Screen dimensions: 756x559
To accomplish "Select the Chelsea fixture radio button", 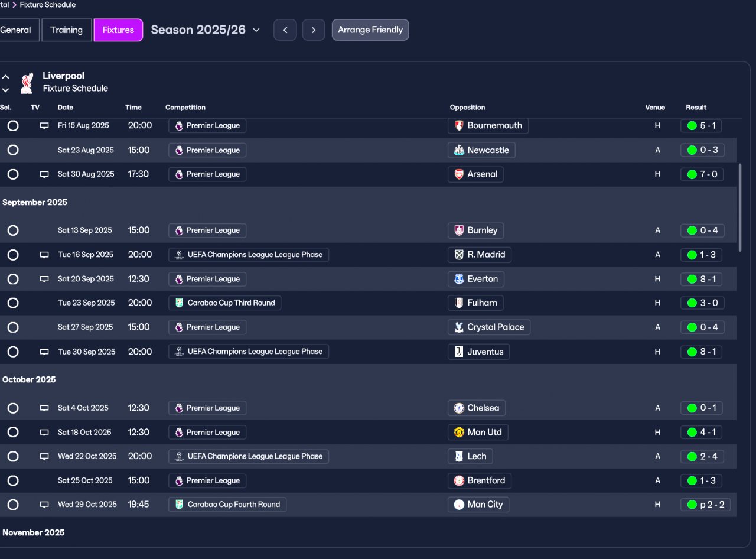I will click(13, 408).
